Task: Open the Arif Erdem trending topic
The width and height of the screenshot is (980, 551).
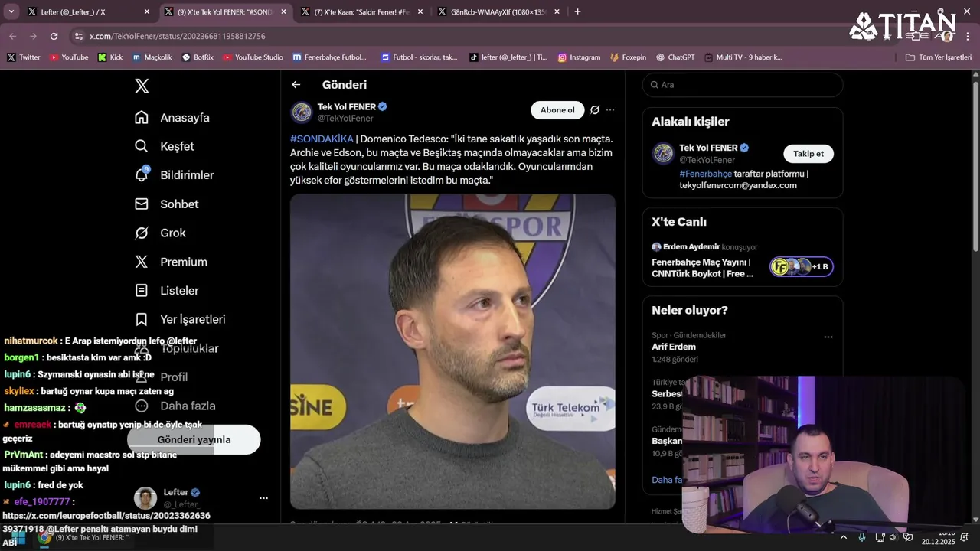Action: point(674,347)
